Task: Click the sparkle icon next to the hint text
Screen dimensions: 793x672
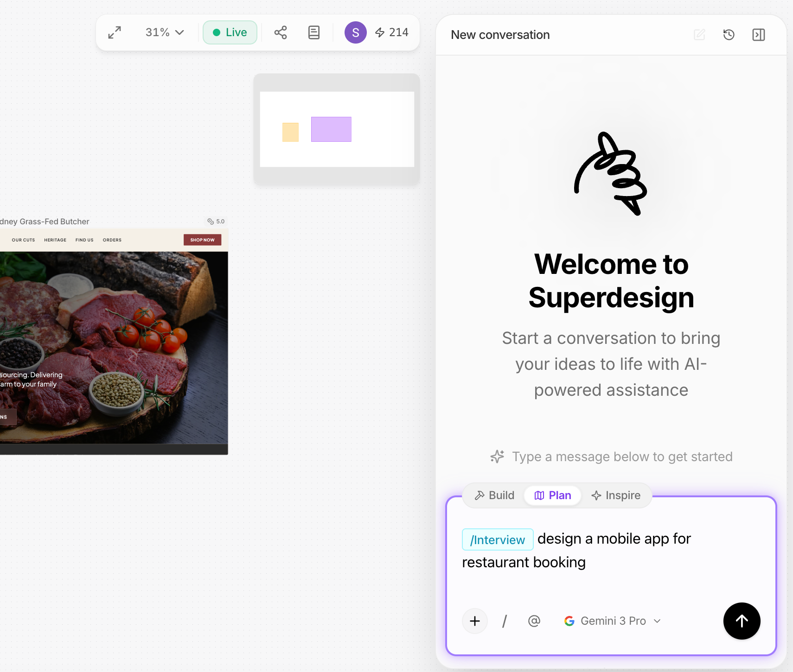Action: pyautogui.click(x=497, y=456)
